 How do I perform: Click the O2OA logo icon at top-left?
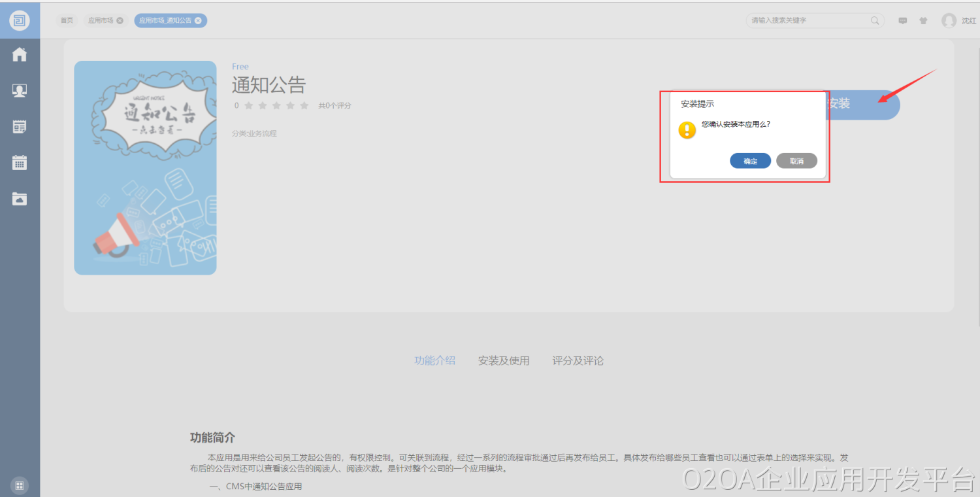point(20,20)
